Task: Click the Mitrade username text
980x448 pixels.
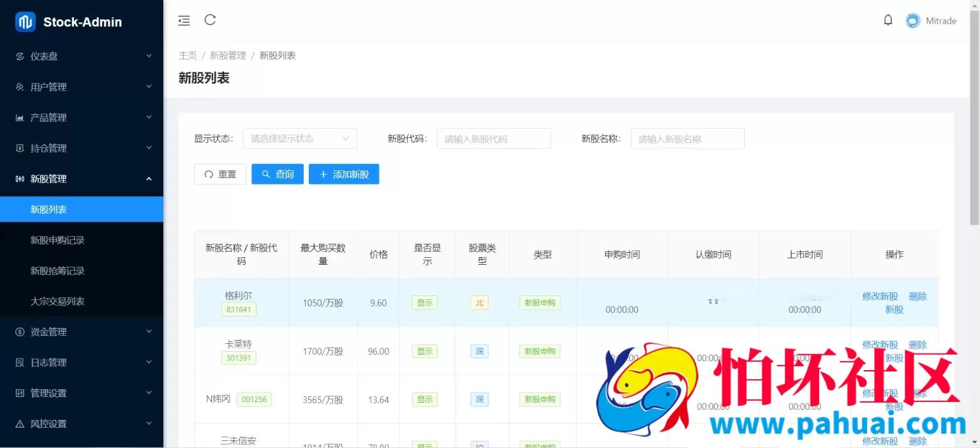Action: (941, 21)
